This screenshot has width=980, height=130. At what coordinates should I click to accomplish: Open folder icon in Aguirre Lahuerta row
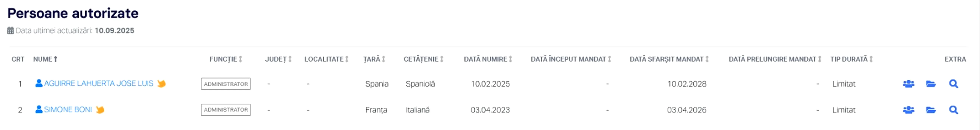tap(931, 84)
